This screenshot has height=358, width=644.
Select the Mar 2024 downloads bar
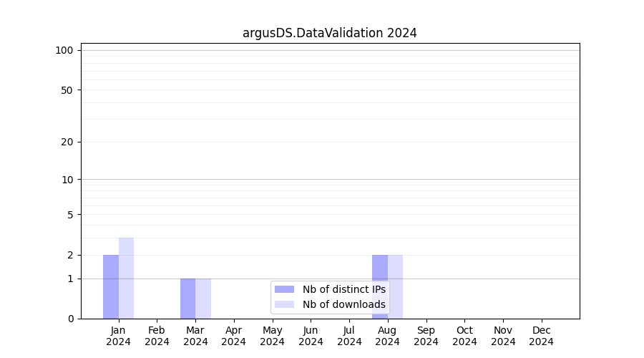click(203, 299)
